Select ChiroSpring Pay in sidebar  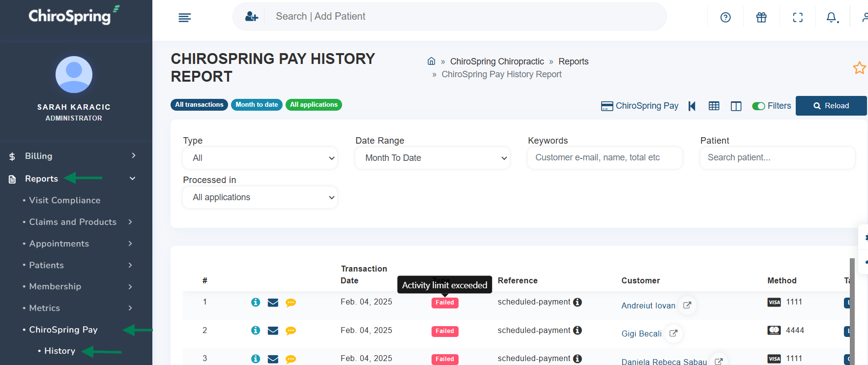pyautogui.click(x=63, y=330)
